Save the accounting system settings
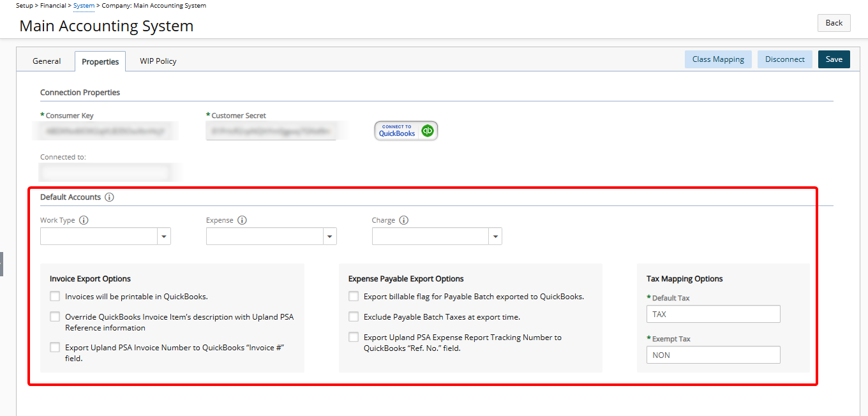Image resolution: width=868 pixels, height=416 pixels. pyautogui.click(x=834, y=59)
